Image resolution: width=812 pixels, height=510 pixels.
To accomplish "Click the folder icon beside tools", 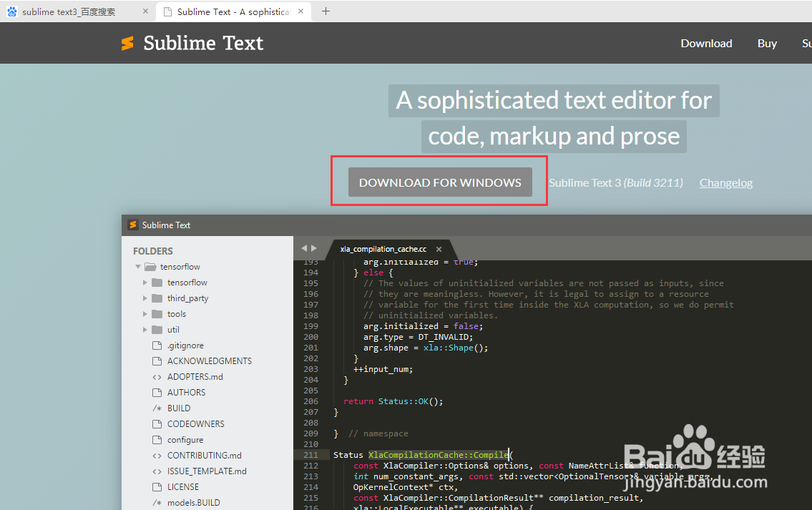I will pos(157,314).
